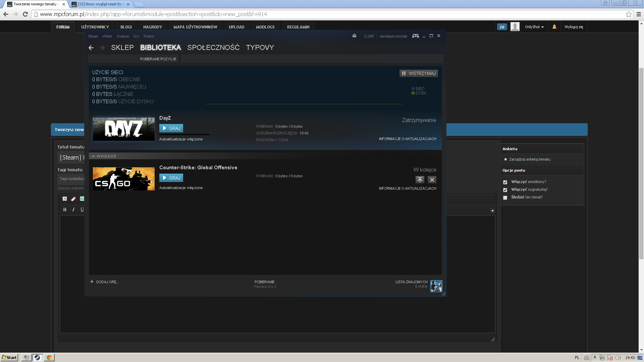Toggle the emoticons checkbox
The image size is (644, 362).
[505, 182]
